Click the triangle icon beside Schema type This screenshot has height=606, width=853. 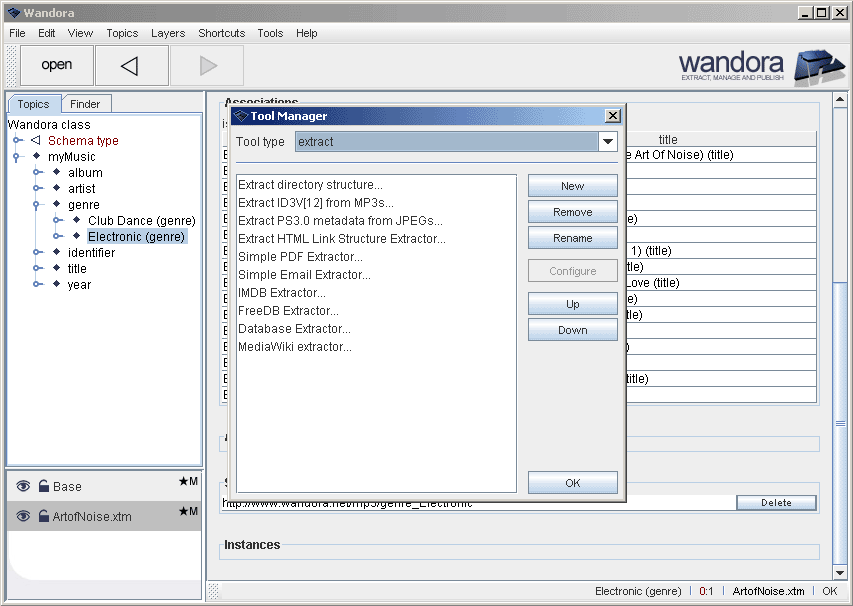36,141
